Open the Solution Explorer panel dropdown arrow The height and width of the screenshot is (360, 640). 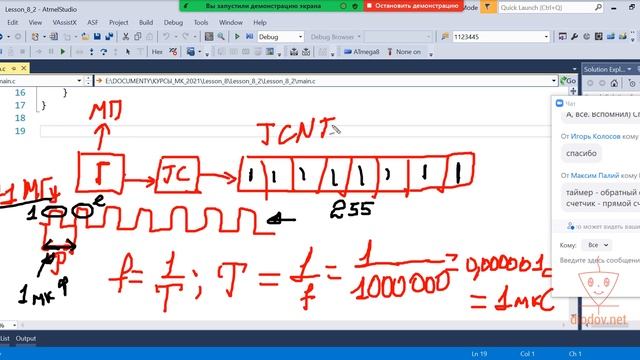click(x=629, y=69)
